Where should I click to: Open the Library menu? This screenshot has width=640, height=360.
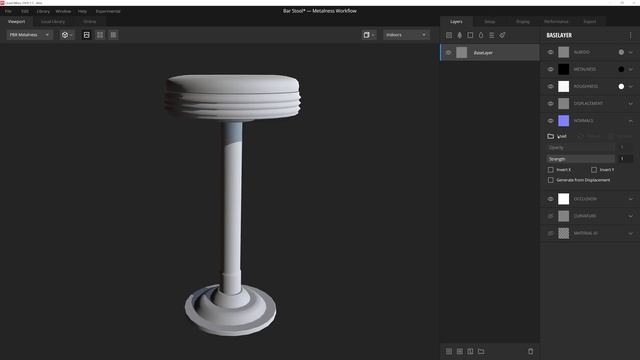(x=43, y=11)
